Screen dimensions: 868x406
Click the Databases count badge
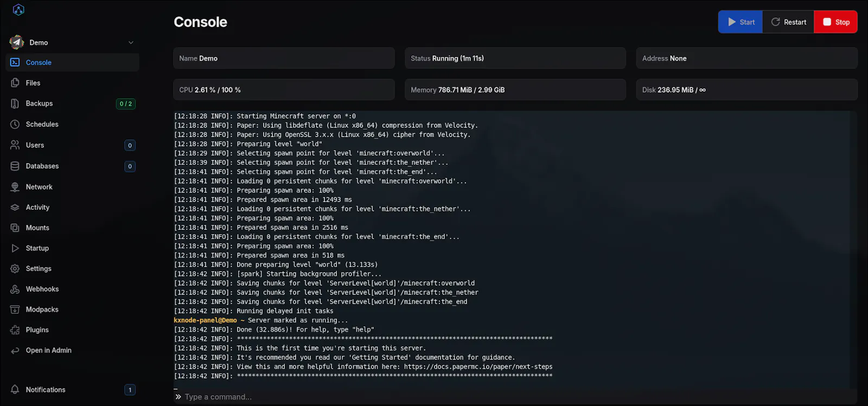point(130,166)
